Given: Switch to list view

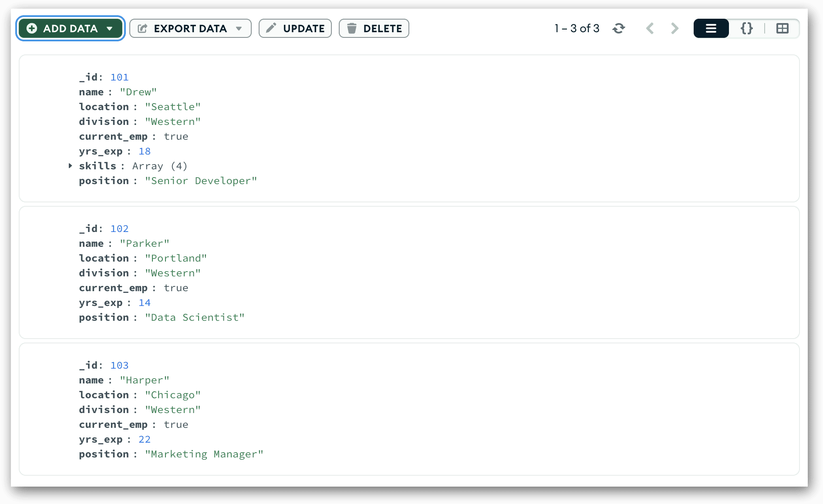Looking at the screenshot, I should point(711,29).
